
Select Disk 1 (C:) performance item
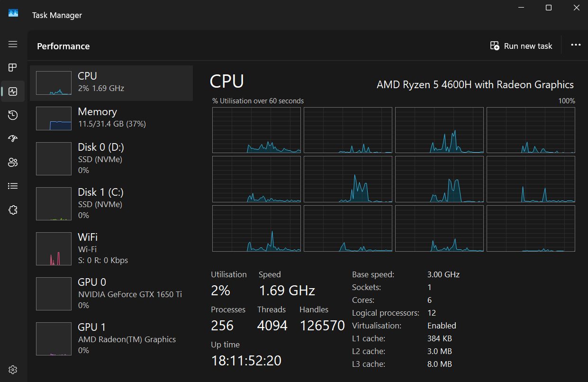(x=111, y=203)
